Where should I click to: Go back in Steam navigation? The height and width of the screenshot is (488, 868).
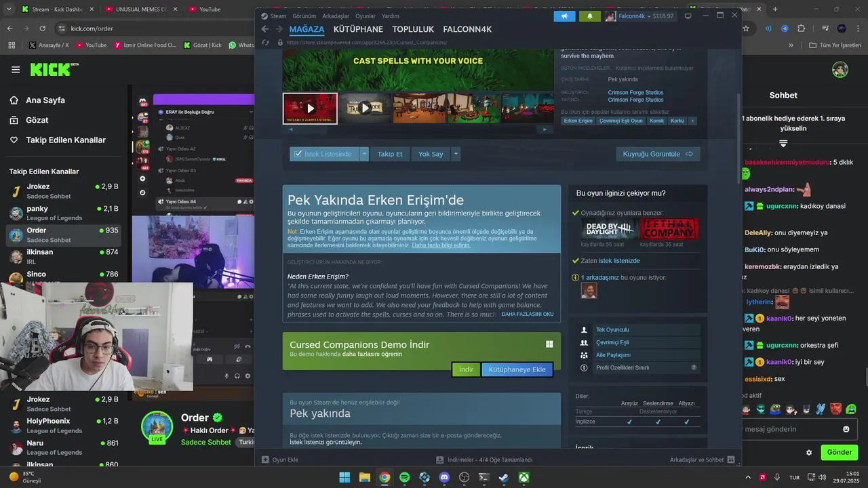tap(265, 29)
